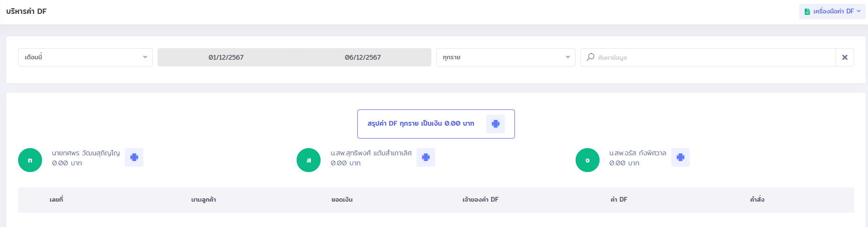Click the print icon in the DF summary box
This screenshot has width=868, height=227.
[x=495, y=124]
